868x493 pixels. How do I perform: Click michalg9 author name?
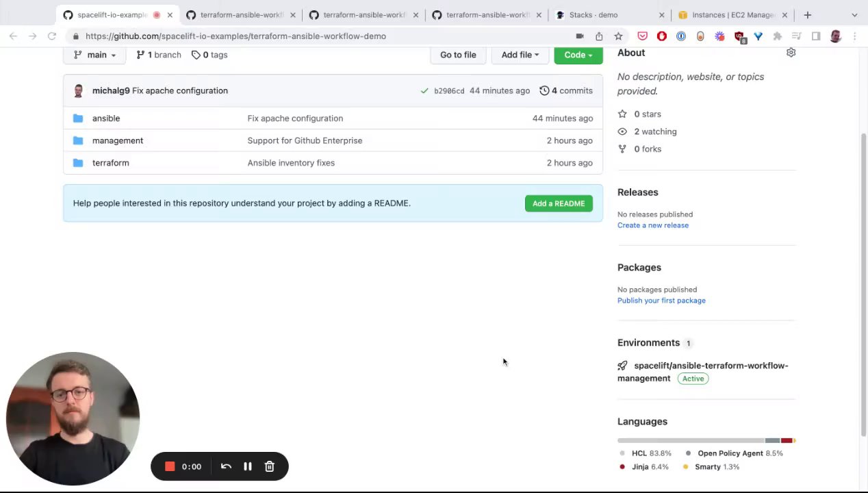(111, 90)
